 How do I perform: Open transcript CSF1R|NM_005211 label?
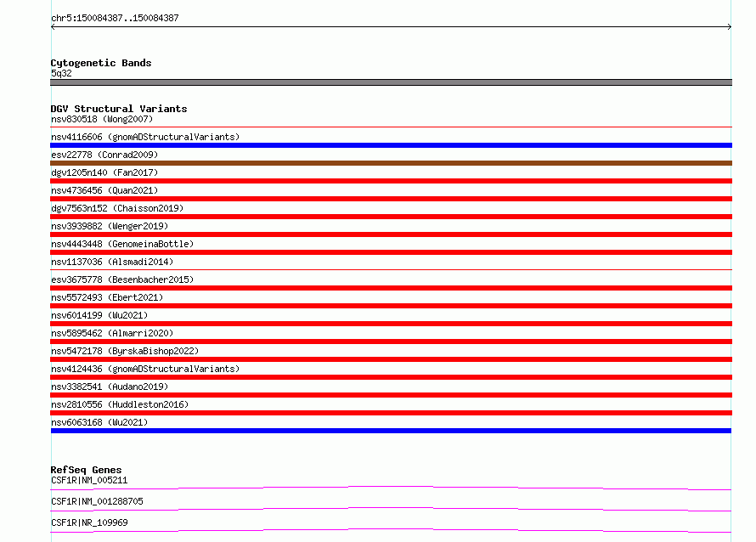(x=89, y=480)
